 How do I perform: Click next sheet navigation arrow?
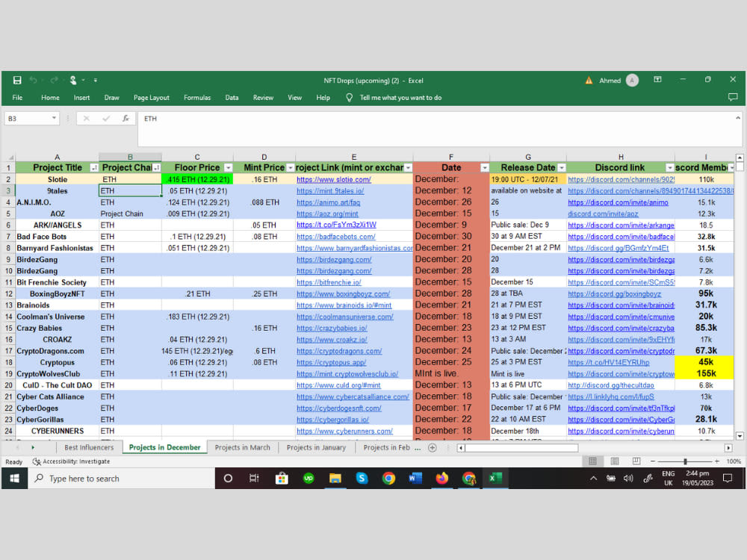[33, 447]
